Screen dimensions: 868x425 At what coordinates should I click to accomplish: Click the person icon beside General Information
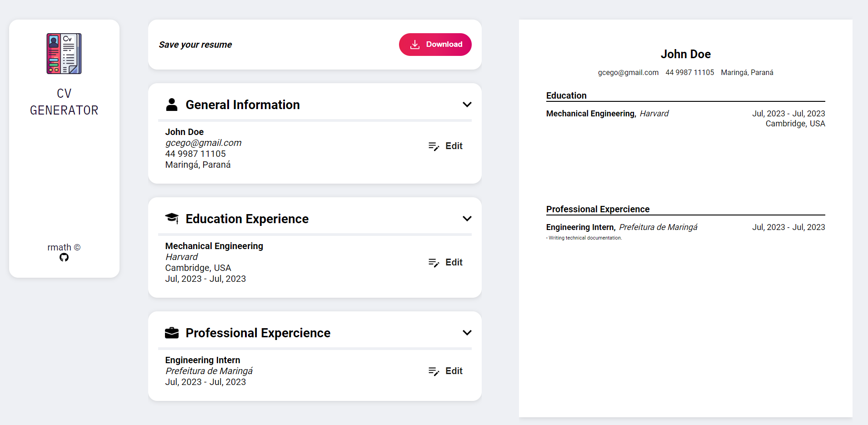pos(172,105)
